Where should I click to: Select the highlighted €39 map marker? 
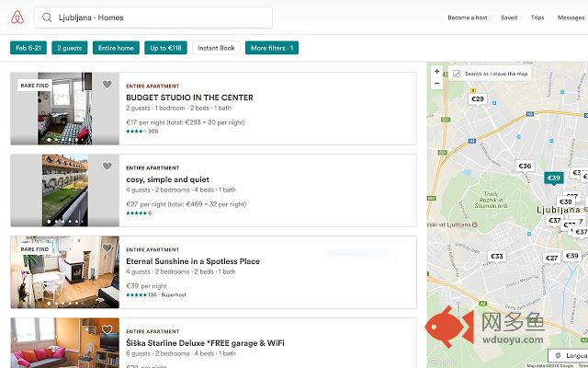click(554, 178)
